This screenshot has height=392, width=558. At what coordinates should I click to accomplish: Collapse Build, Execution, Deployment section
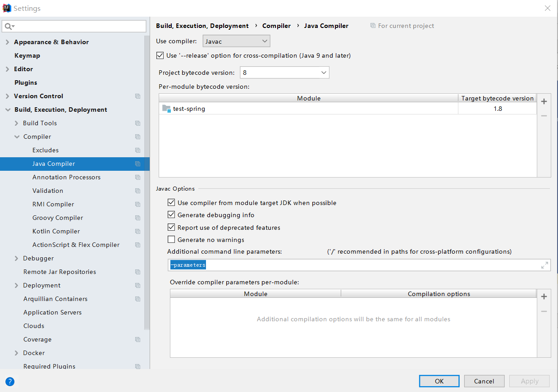coord(7,109)
